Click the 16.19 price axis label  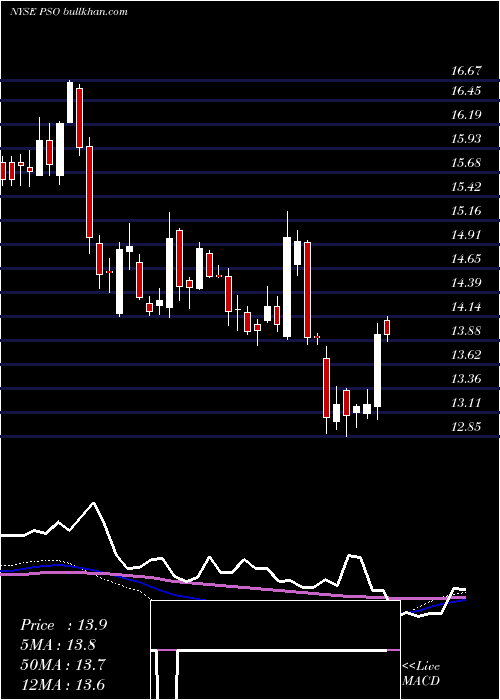coord(466,115)
